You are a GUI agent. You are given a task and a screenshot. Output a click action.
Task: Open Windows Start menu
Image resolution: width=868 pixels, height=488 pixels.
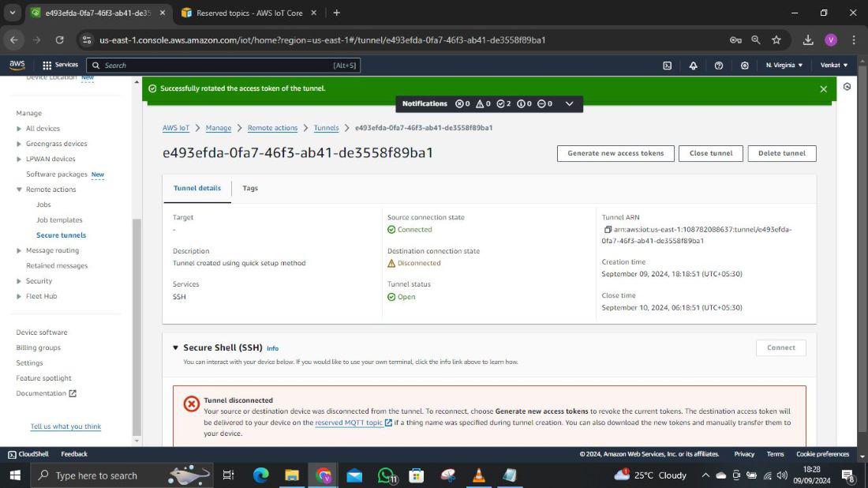pos(15,475)
